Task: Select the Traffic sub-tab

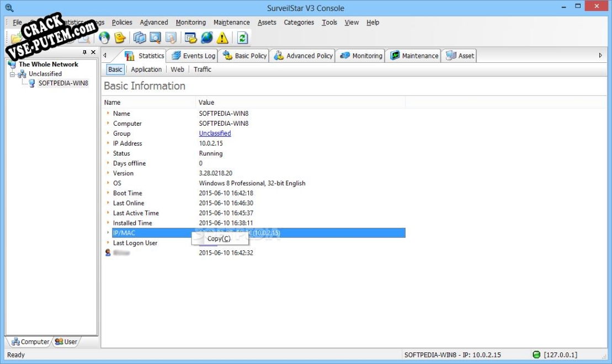Action: click(203, 69)
